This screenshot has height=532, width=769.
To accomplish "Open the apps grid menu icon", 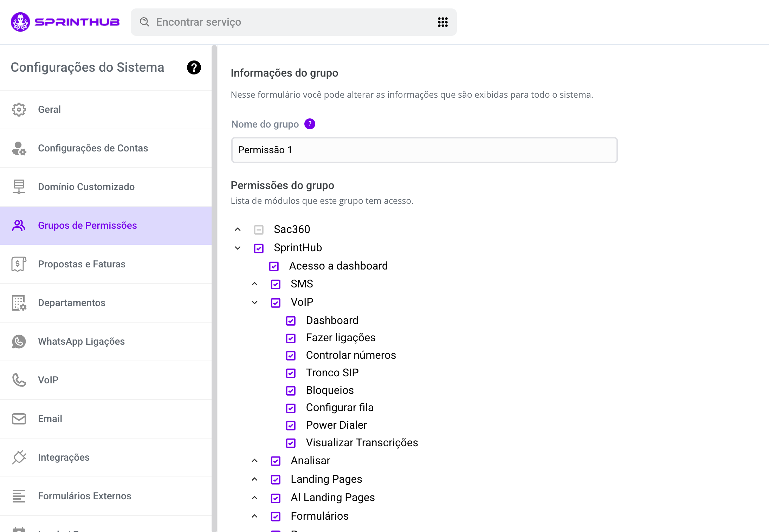I will (442, 22).
